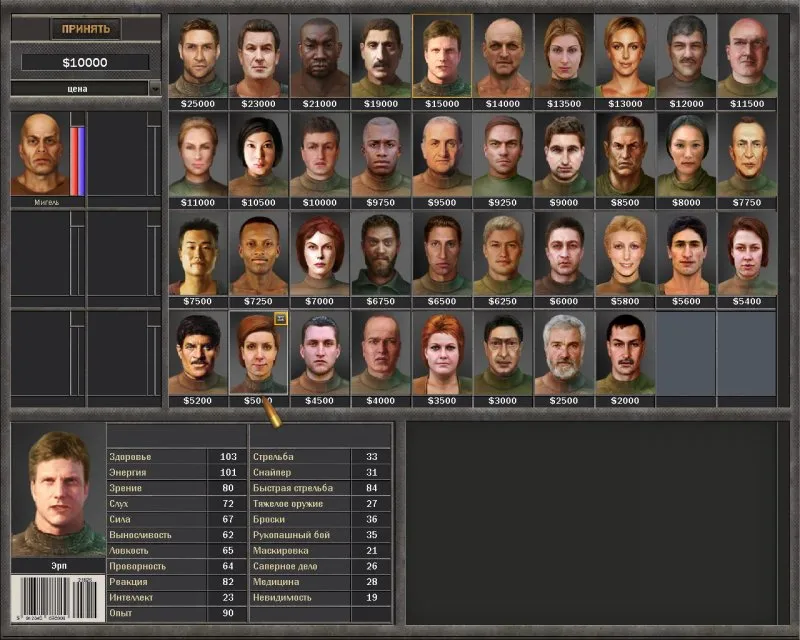Select the Снайпер skill row
800x640 pixels.
pos(318,472)
